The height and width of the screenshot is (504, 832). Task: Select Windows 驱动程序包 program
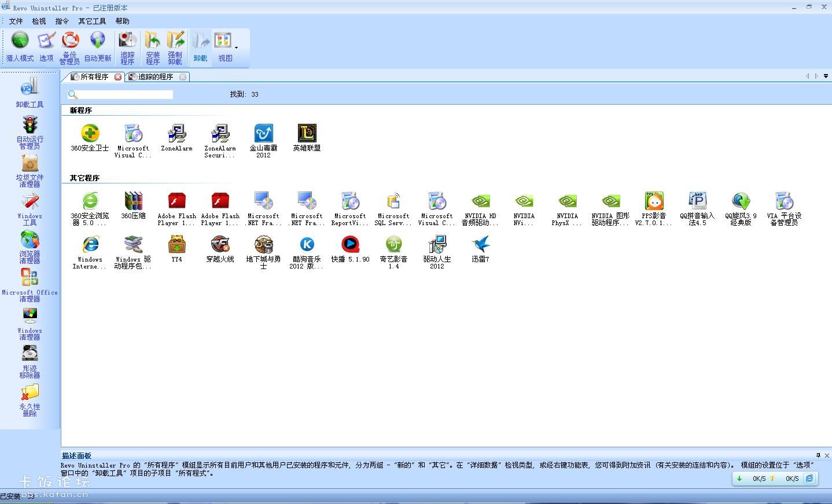coord(133,252)
